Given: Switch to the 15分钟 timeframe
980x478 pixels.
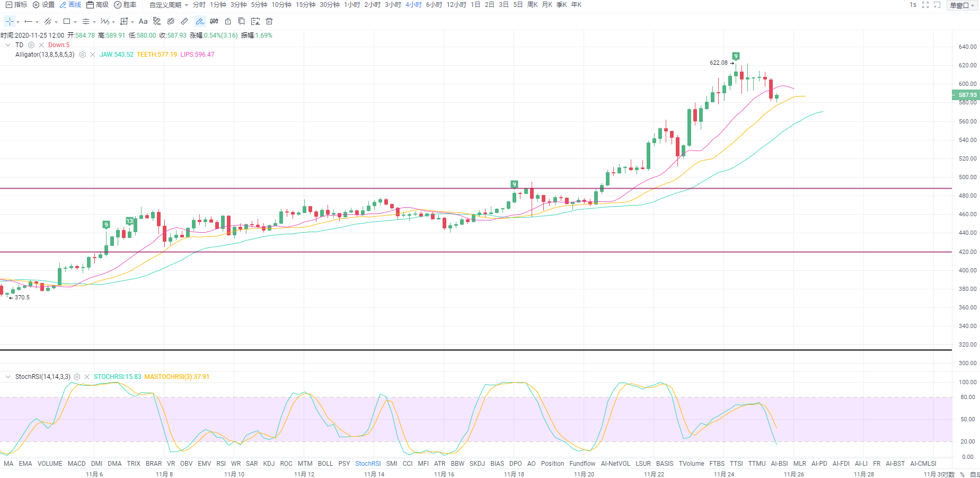Looking at the screenshot, I should point(305,5).
